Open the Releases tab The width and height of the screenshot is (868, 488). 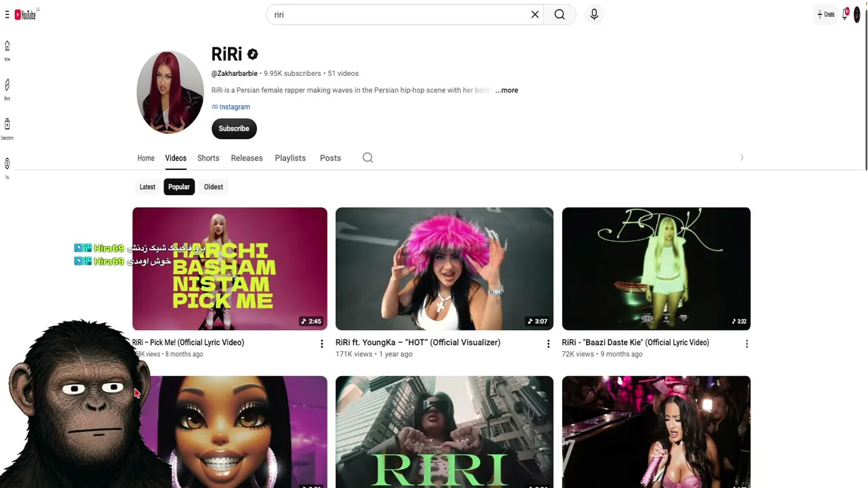(247, 158)
